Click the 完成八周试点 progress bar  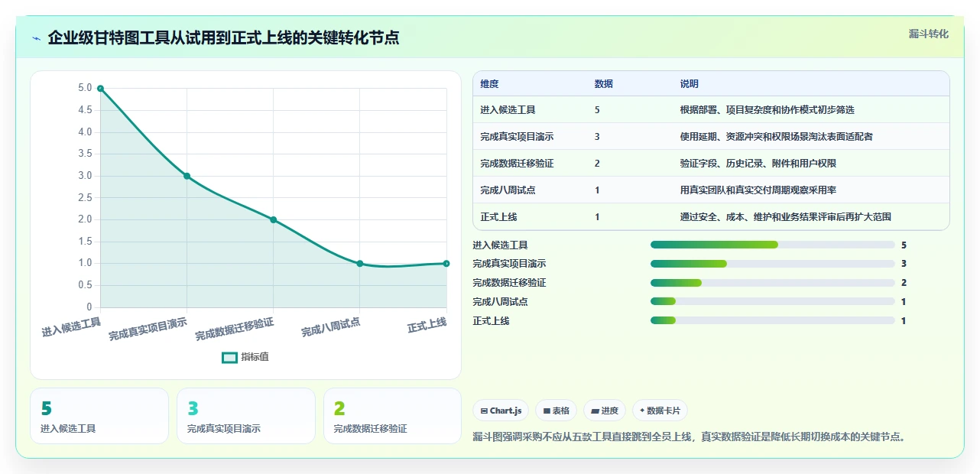click(x=772, y=301)
